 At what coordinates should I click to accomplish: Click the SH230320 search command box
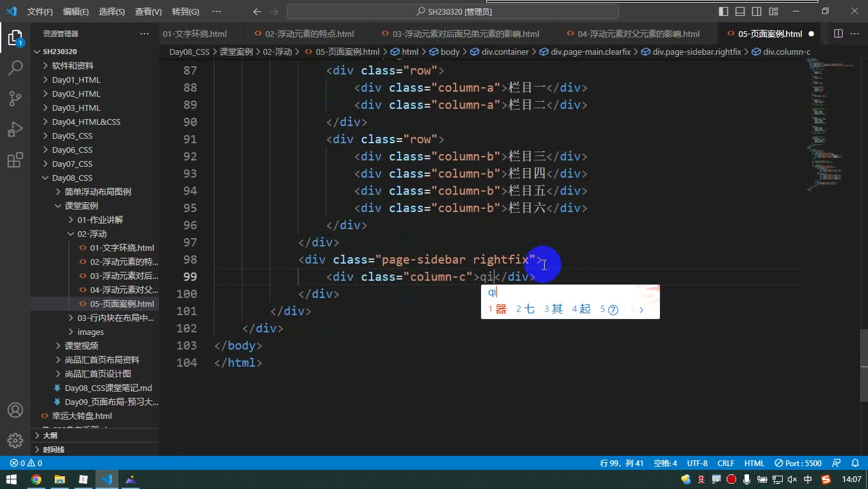pos(453,11)
